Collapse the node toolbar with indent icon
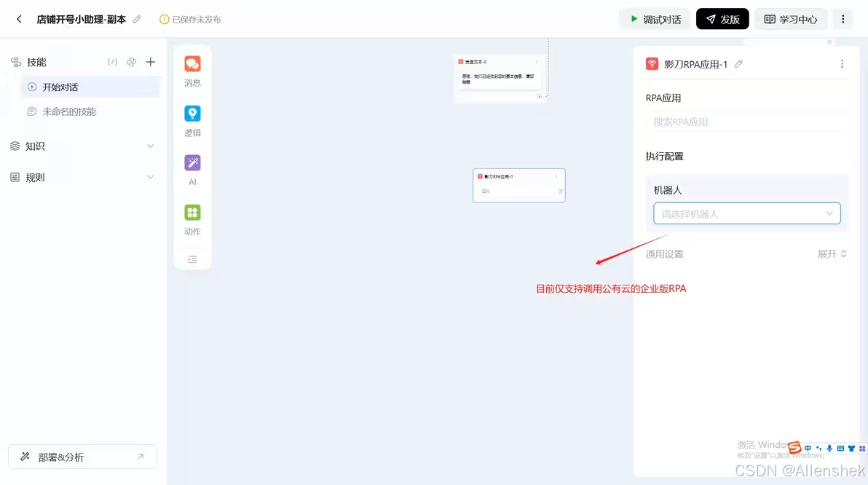Screen dimensions: 868x485 [193, 259]
